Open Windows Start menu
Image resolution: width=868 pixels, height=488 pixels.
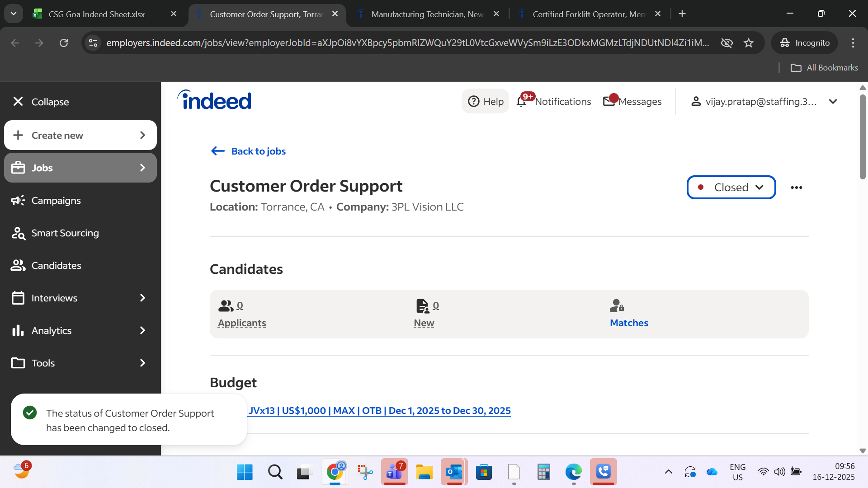(245, 472)
